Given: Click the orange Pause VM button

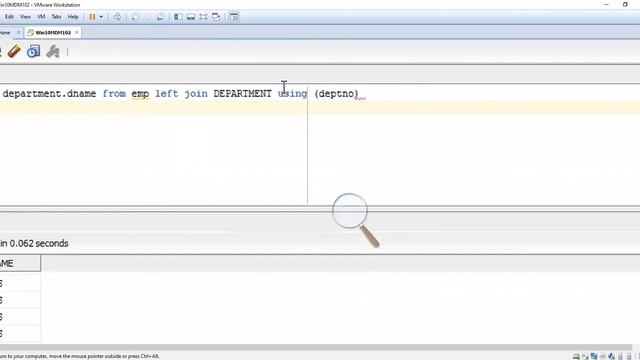Looking at the screenshot, I should [92, 17].
